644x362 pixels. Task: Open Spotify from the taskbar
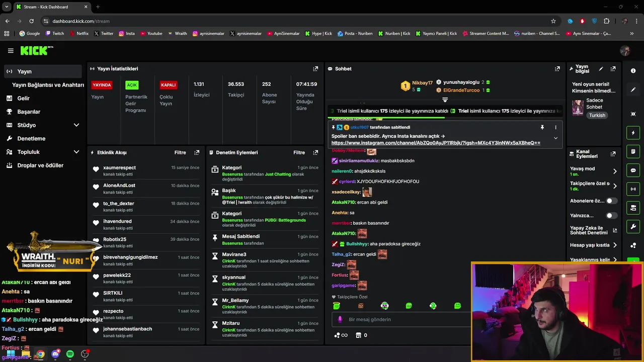pyautogui.click(x=70, y=354)
